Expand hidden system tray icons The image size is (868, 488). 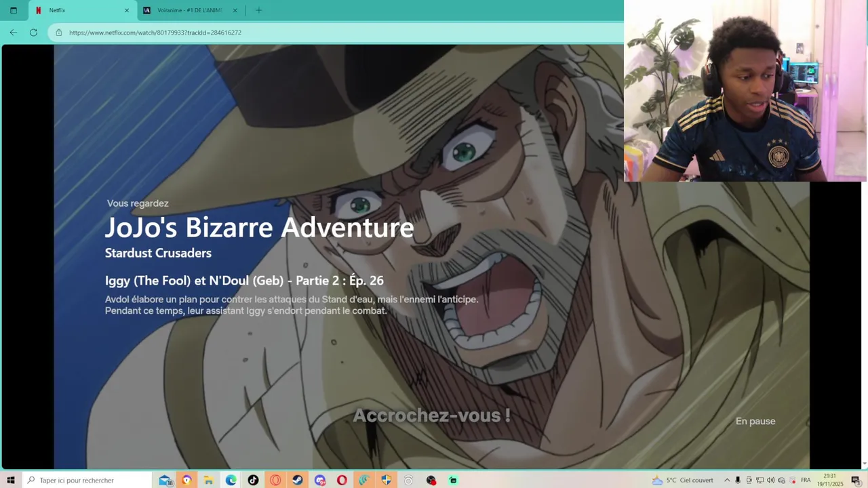tap(727, 480)
